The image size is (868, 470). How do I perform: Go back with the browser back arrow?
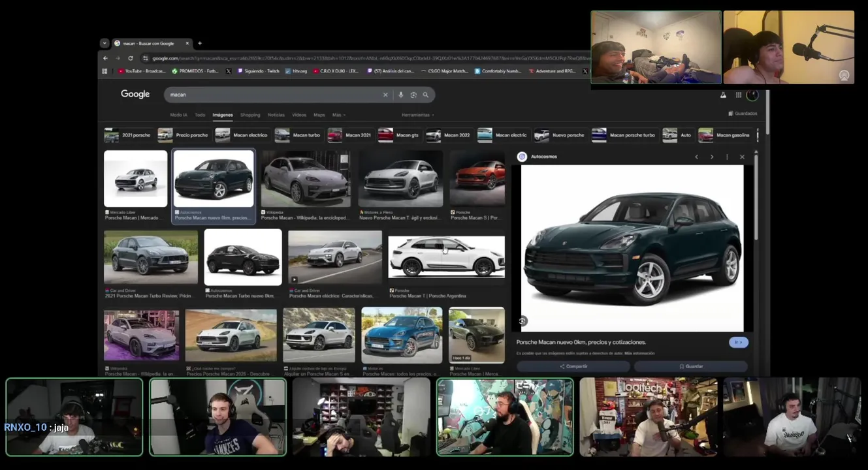click(x=106, y=58)
